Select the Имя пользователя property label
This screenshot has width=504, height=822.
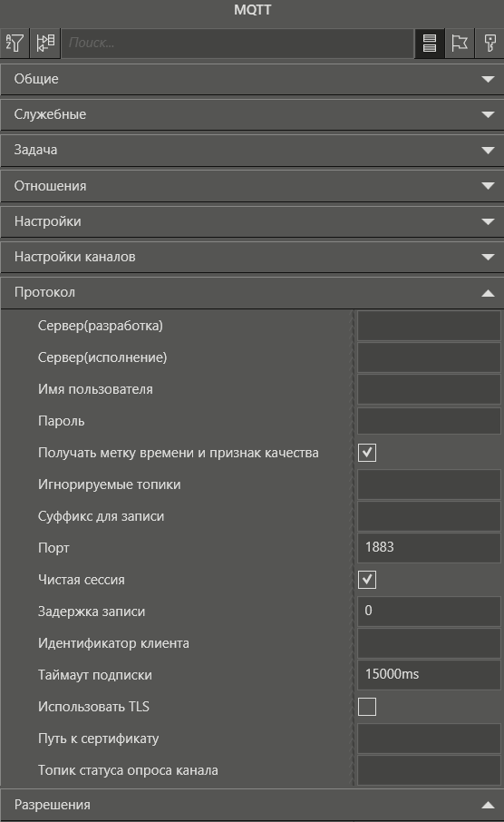[x=95, y=389]
